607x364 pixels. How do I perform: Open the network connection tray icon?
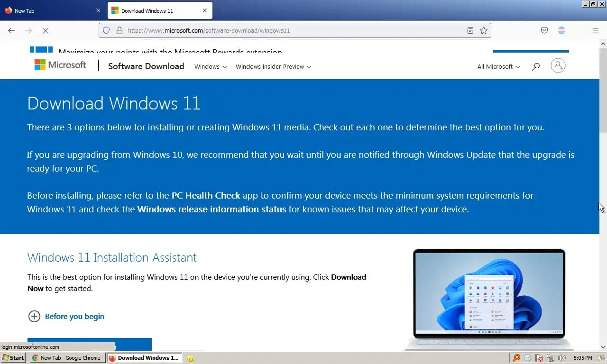pyautogui.click(x=551, y=358)
